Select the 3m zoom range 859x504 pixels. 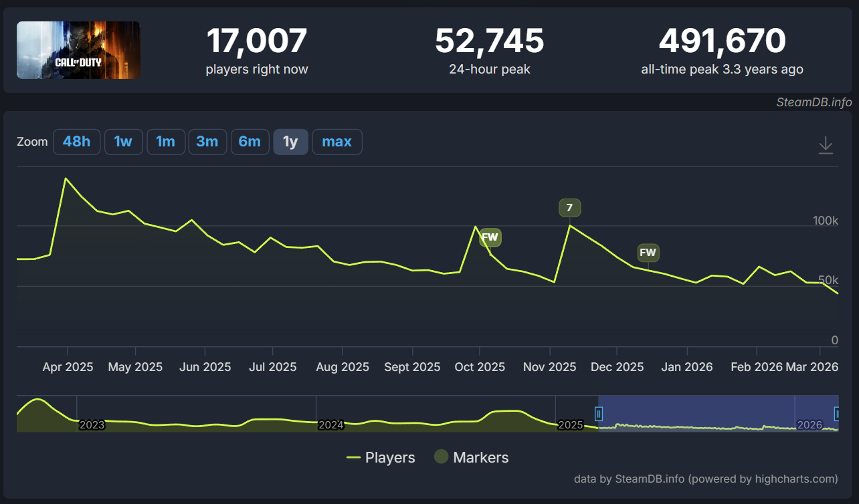(x=207, y=142)
